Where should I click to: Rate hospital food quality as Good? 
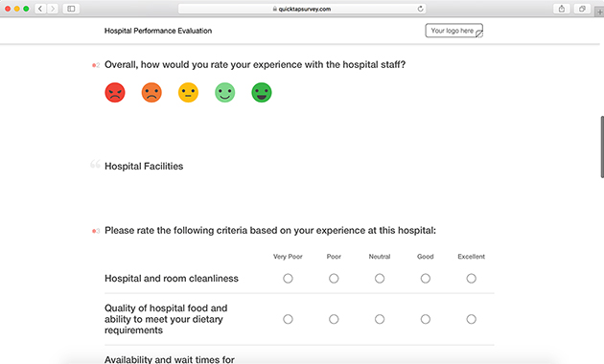click(x=426, y=319)
